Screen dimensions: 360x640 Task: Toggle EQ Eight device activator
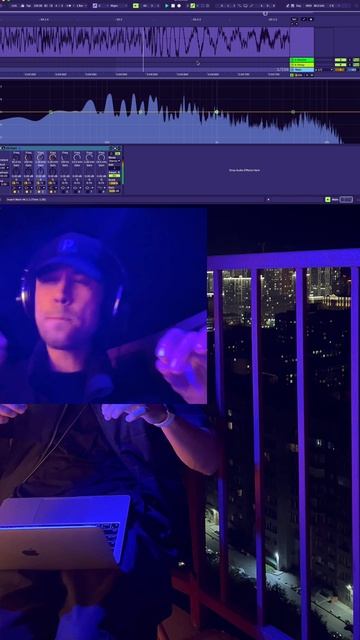[2, 147]
